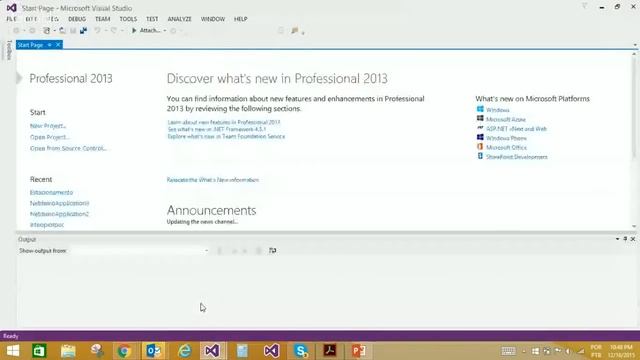Open Explore what's new in Team Foundation Service

click(x=226, y=136)
